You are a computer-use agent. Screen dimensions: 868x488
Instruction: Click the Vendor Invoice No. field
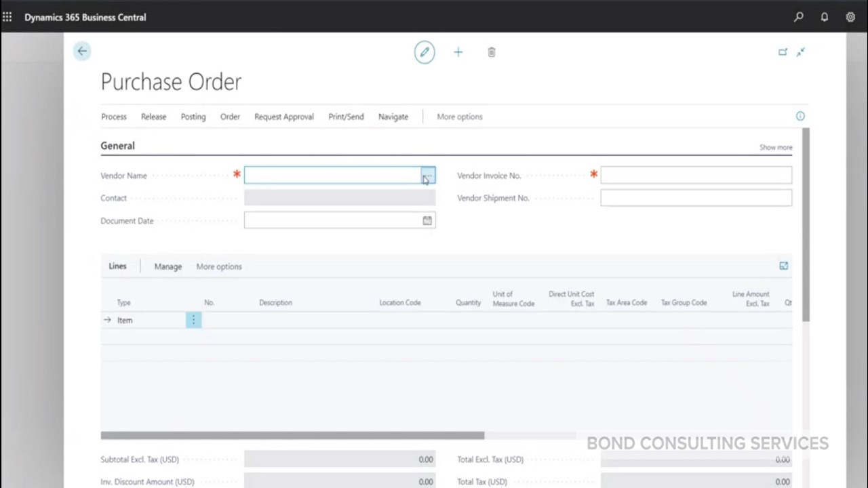coord(696,176)
